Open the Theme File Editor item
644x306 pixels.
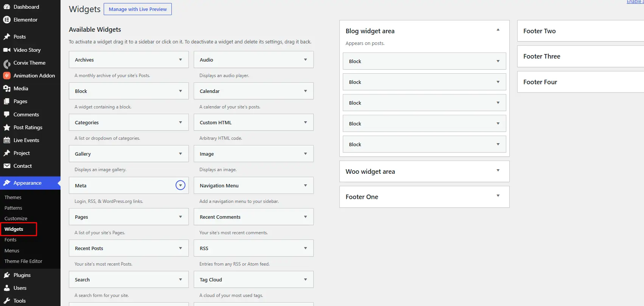(23, 261)
